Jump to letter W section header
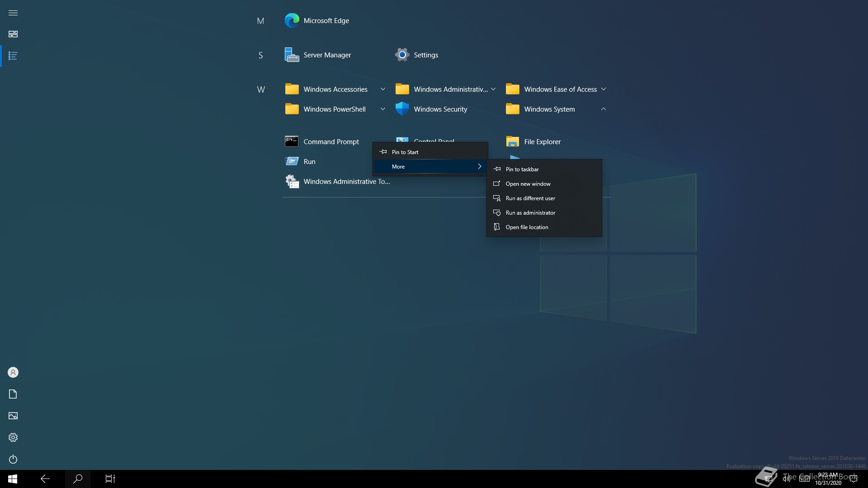This screenshot has height=488, width=868. [x=261, y=89]
